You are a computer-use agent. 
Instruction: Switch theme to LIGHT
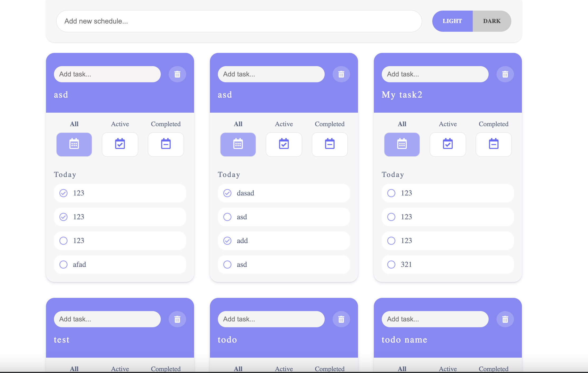[452, 21]
